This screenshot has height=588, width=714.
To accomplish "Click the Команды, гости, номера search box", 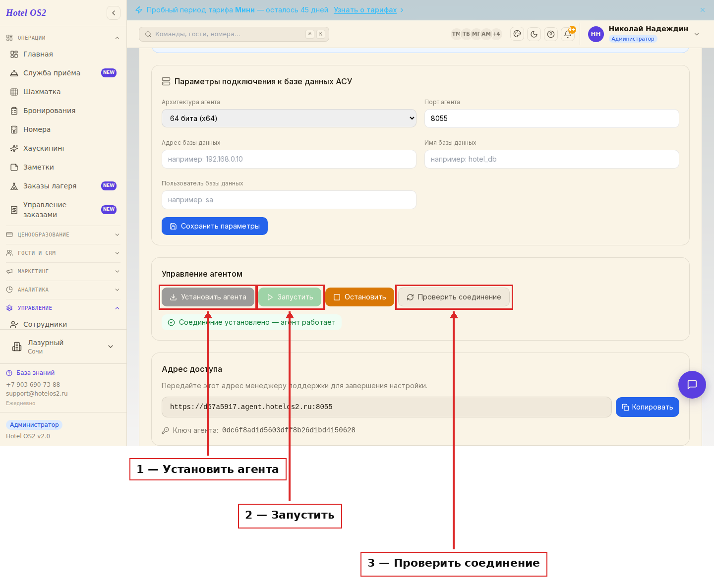I will 234,34.
